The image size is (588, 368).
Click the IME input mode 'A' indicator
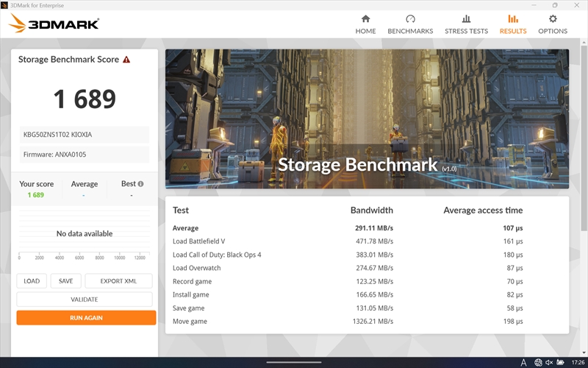point(523,362)
